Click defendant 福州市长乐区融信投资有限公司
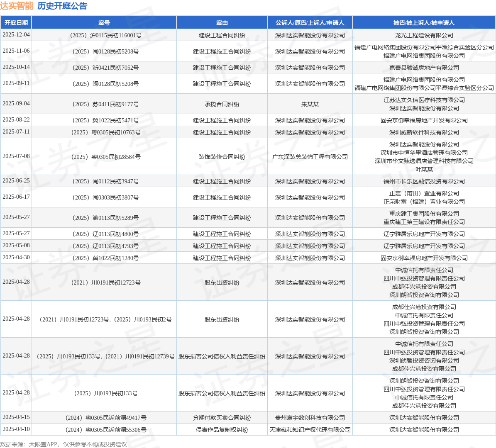Screen dimensions: 496x448 pyautogui.click(x=424, y=181)
